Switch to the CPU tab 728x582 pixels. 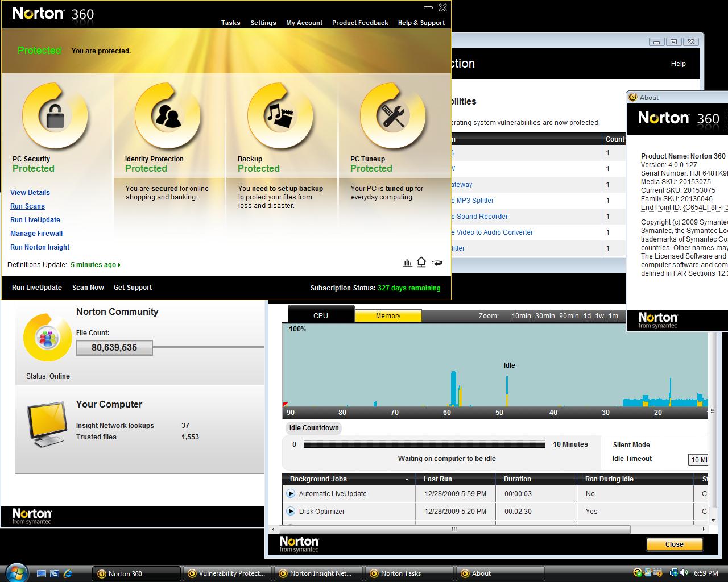pyautogui.click(x=321, y=315)
